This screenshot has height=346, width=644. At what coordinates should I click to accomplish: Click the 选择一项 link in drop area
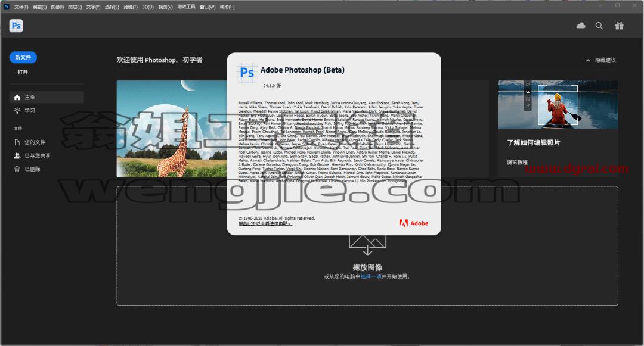(x=371, y=276)
